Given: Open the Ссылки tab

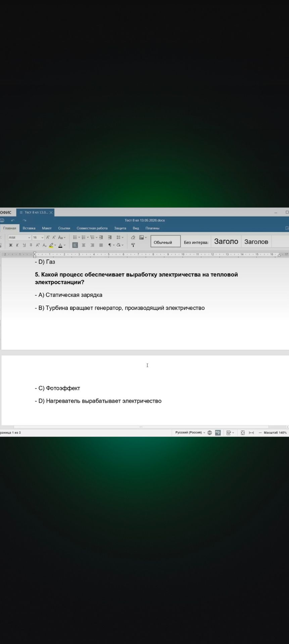Looking at the screenshot, I should click(x=64, y=228).
